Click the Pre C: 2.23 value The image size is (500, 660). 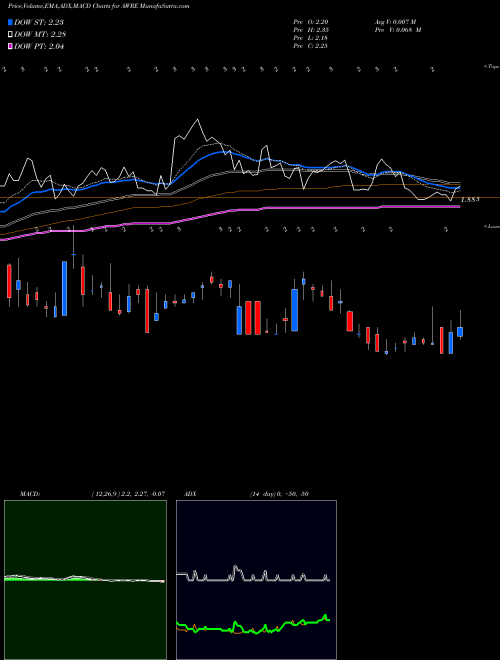click(x=311, y=46)
